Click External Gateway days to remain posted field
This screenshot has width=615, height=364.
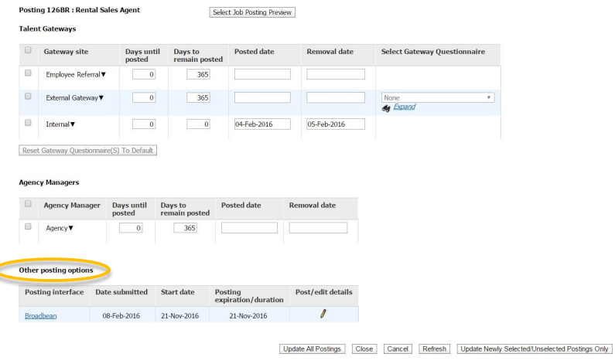(198, 97)
